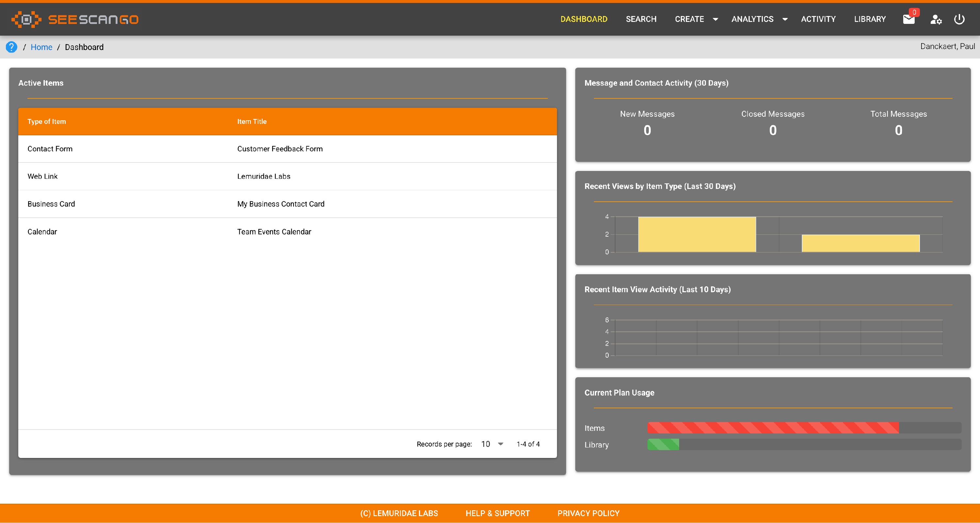Click the power logout icon
Screen dimensions: 980x523
(x=959, y=19)
